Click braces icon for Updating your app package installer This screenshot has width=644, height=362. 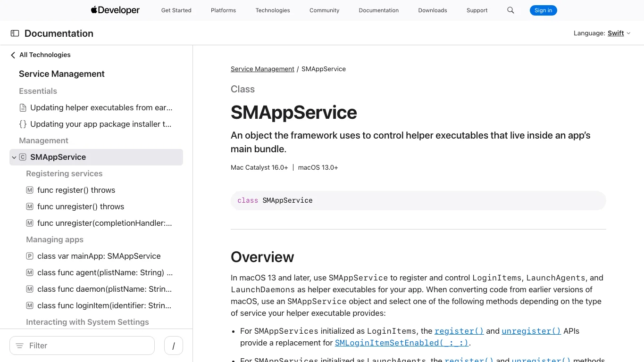[x=23, y=124]
